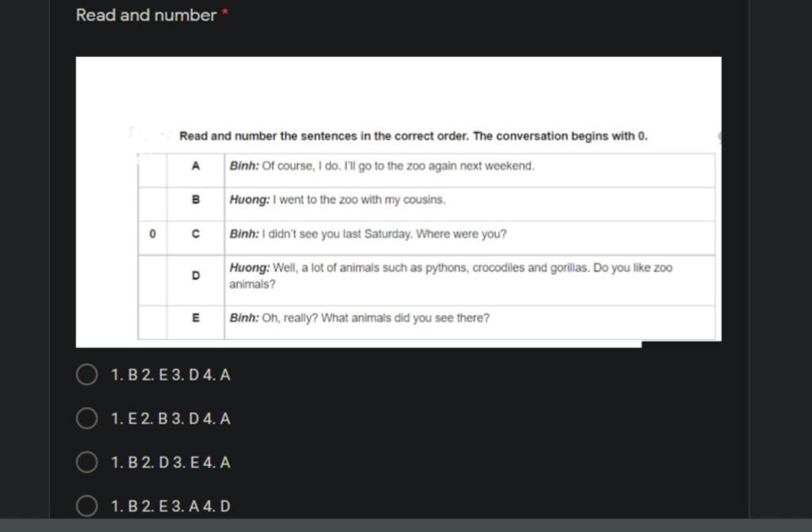Image resolution: width=812 pixels, height=532 pixels.
Task: Click Huong's sentence about pythons and crocodiles
Action: [450, 275]
